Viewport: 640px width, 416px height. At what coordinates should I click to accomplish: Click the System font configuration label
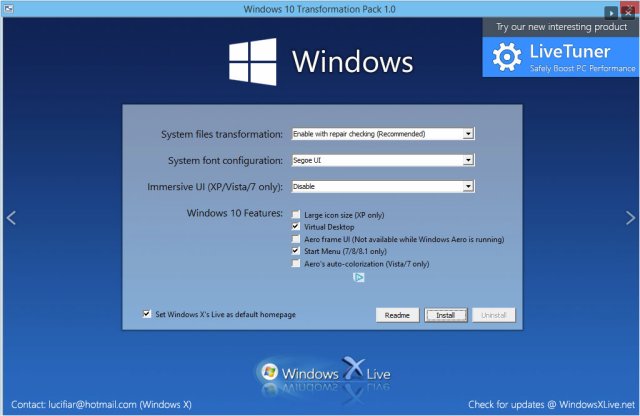click(x=225, y=161)
